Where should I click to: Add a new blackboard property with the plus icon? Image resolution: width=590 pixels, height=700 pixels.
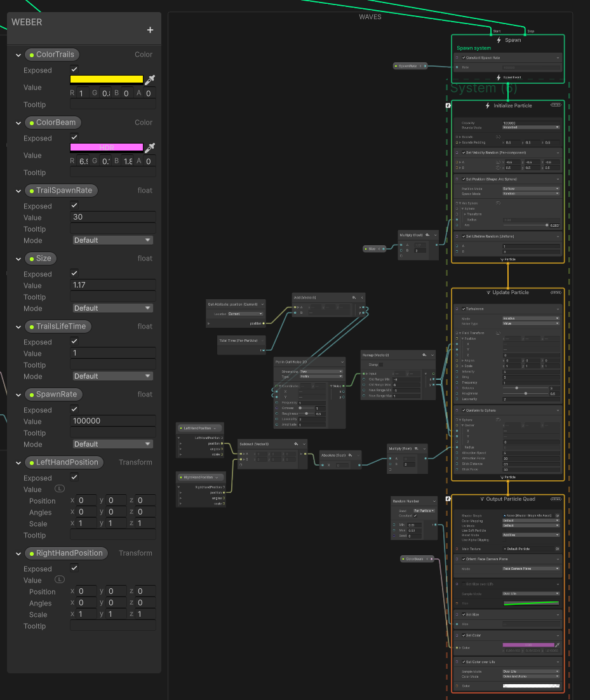click(150, 29)
